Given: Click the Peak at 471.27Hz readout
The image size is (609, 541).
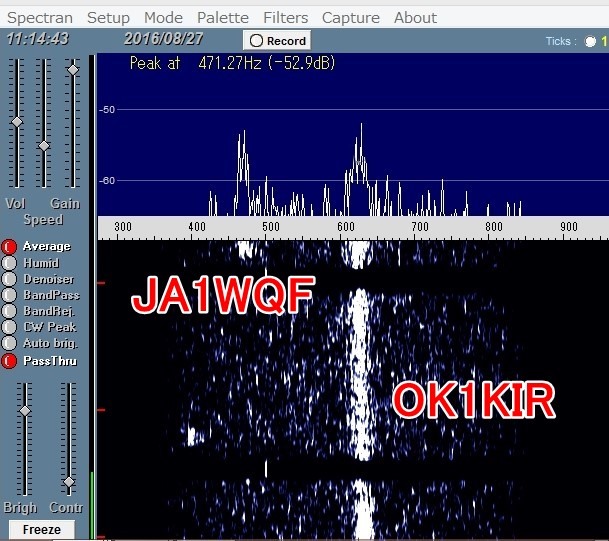Looking at the screenshot, I should (x=232, y=63).
